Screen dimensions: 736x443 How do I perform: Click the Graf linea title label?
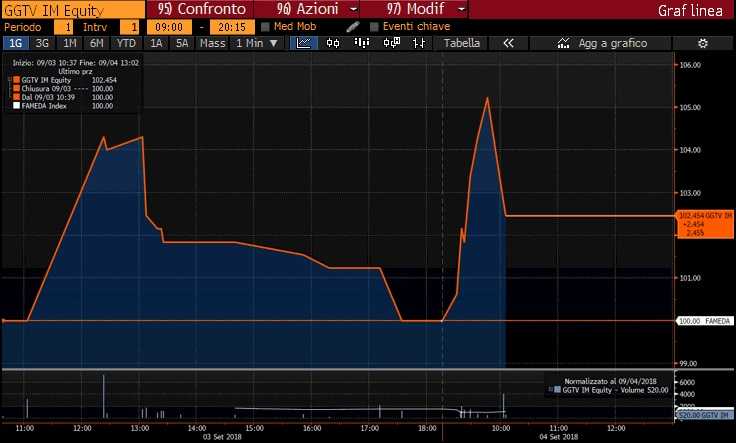click(x=690, y=10)
